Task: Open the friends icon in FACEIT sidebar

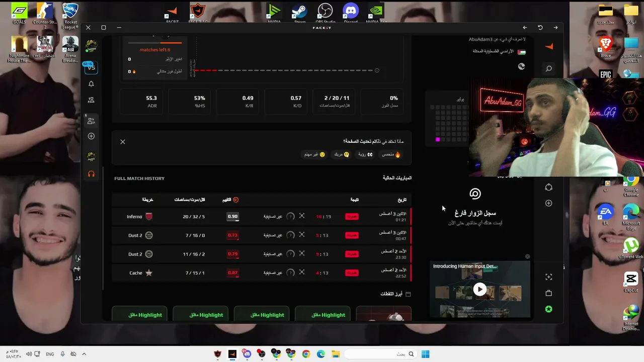Action: (x=91, y=100)
